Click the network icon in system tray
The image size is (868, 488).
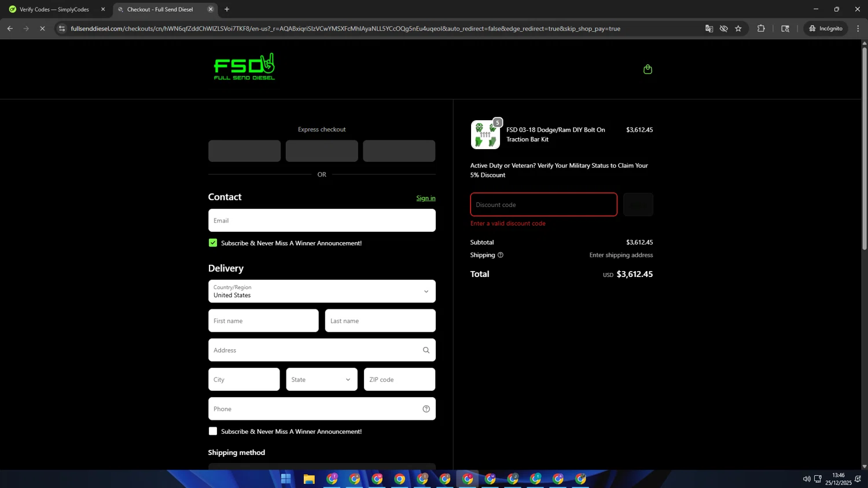click(x=818, y=479)
